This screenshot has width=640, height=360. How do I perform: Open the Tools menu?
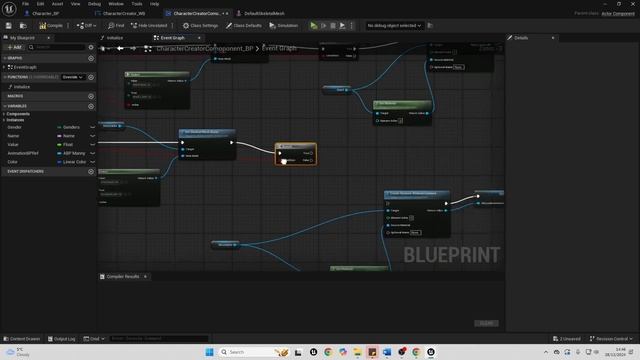click(x=137, y=4)
